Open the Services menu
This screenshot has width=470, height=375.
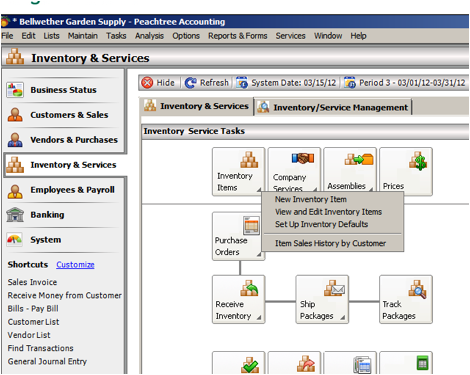(290, 36)
